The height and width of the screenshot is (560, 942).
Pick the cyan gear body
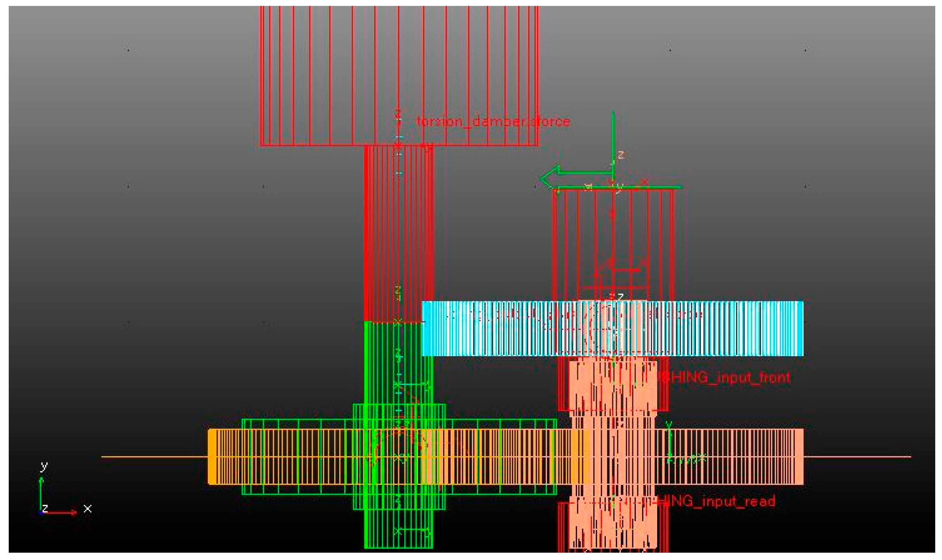point(736,328)
